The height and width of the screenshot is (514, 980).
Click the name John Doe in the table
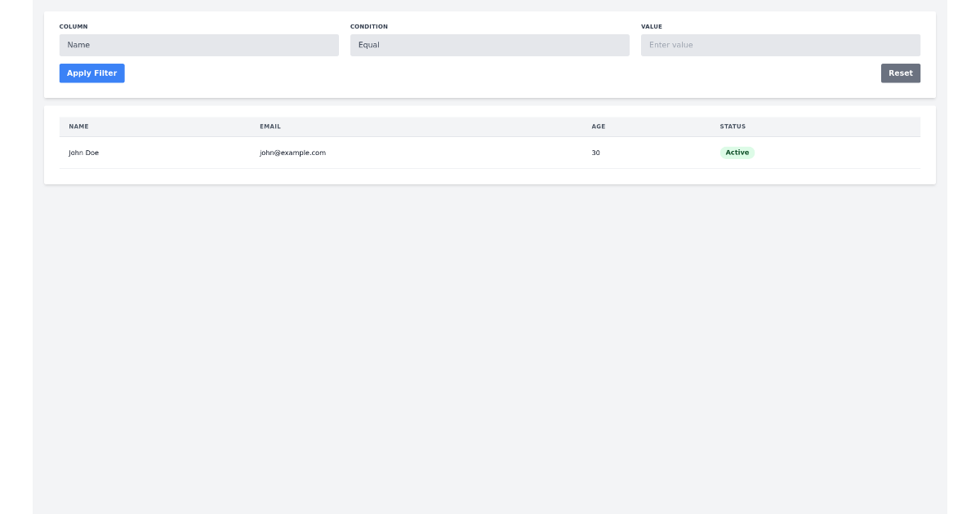[83, 152]
